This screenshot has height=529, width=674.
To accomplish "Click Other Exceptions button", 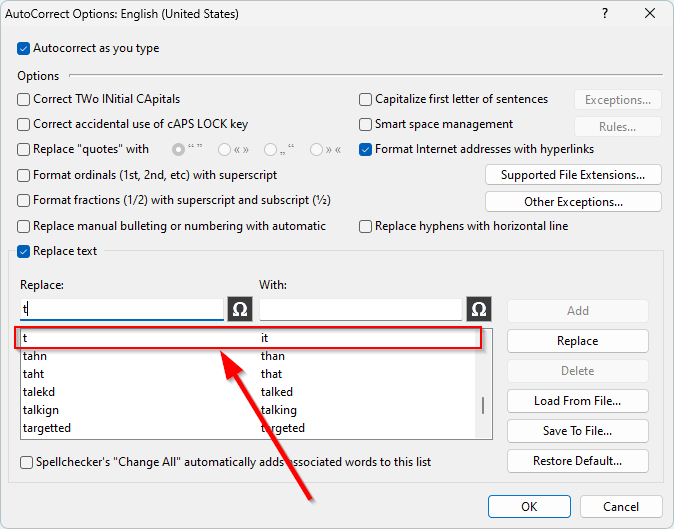I will [x=573, y=202].
